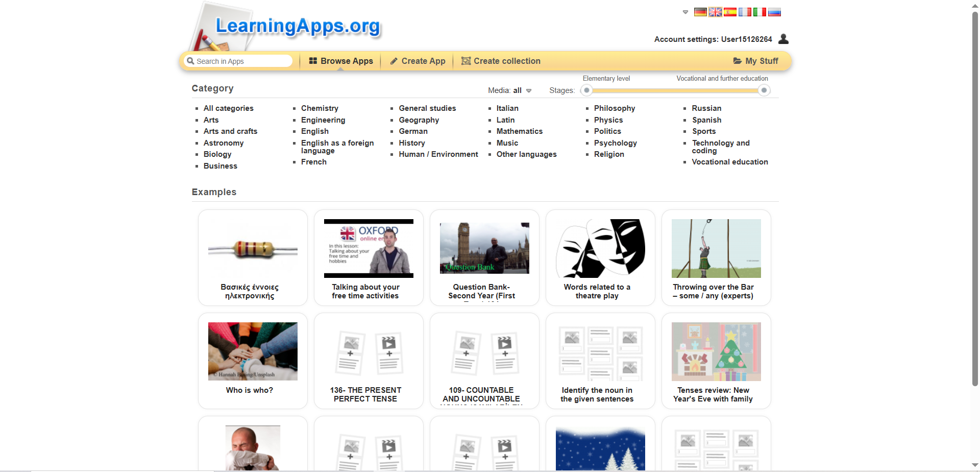Click the Italian flag icon

click(759, 12)
